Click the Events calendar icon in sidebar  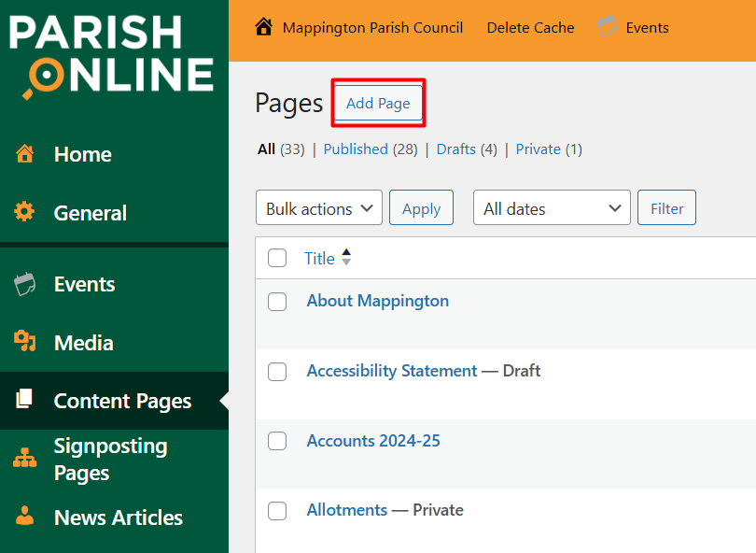pyautogui.click(x=25, y=284)
